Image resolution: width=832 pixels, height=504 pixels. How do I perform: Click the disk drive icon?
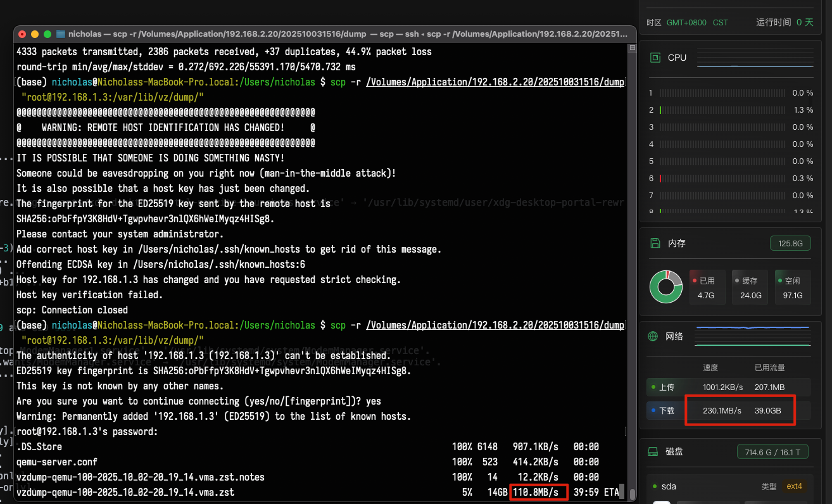[653, 452]
